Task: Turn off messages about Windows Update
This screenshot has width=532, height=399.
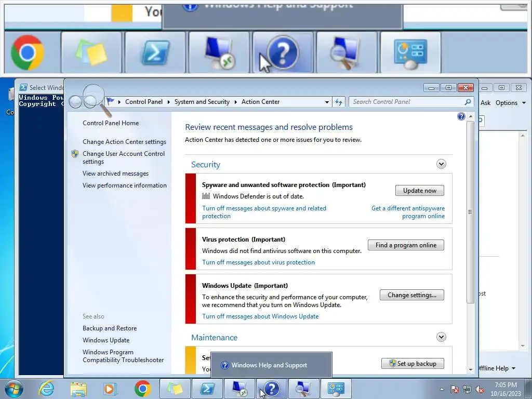Action: coord(260,316)
